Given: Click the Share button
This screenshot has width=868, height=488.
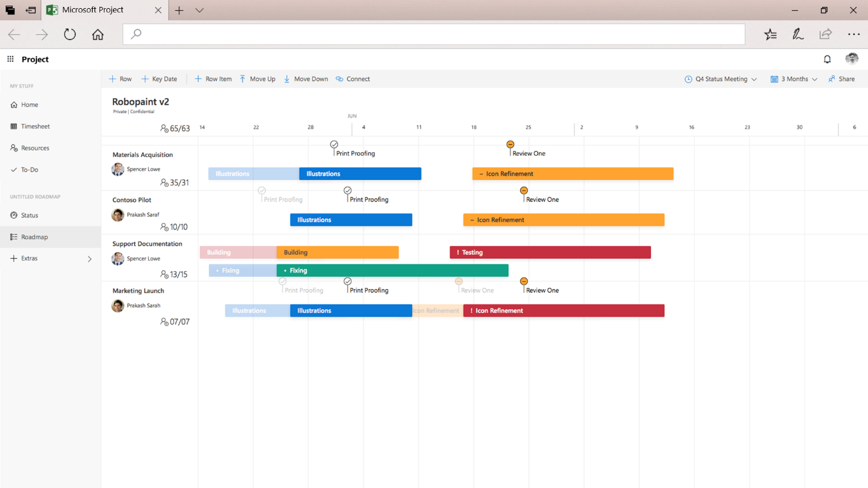Looking at the screenshot, I should point(842,79).
